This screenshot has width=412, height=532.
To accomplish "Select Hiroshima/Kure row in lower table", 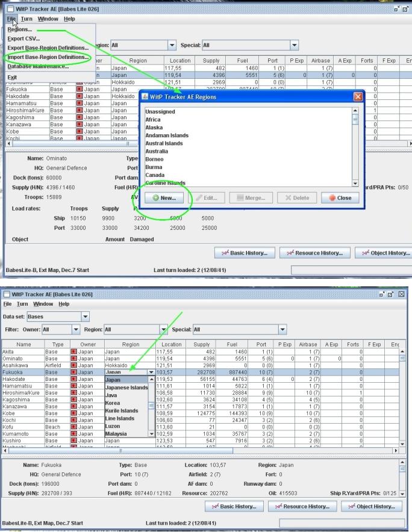I will 201,393.
